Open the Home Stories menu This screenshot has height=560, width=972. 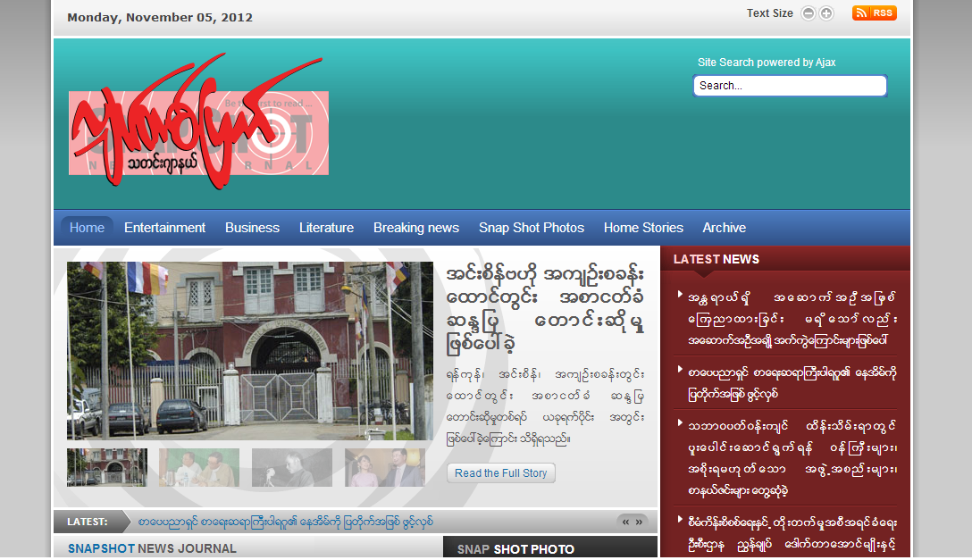pos(643,228)
